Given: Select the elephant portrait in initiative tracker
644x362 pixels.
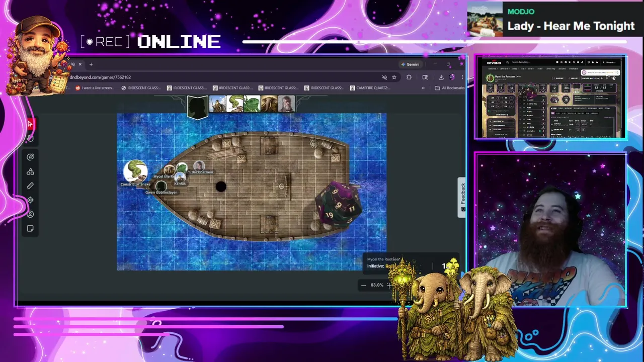Looking at the screenshot, I should coord(269,104).
